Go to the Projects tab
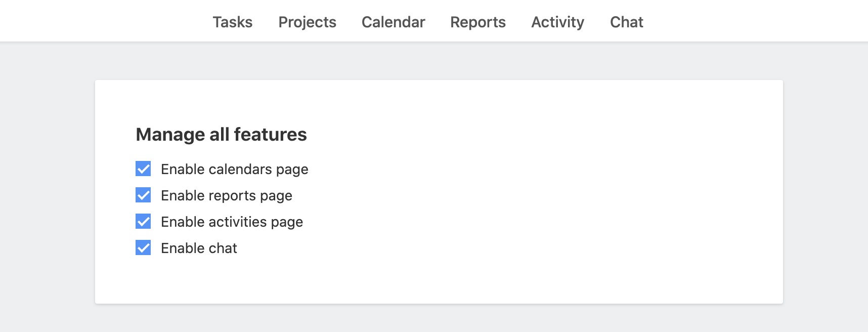868x332 pixels. point(307,22)
